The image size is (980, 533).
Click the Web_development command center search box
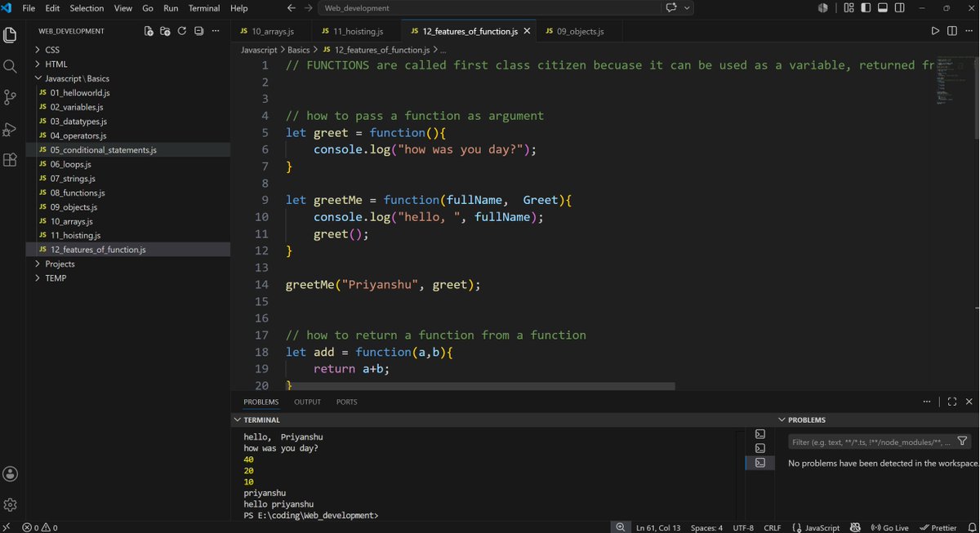tap(490, 8)
